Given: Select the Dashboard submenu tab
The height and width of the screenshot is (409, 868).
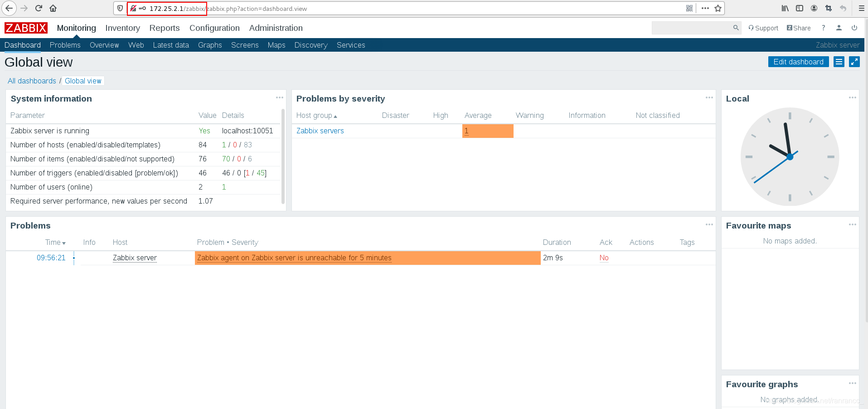Looking at the screenshot, I should point(23,45).
